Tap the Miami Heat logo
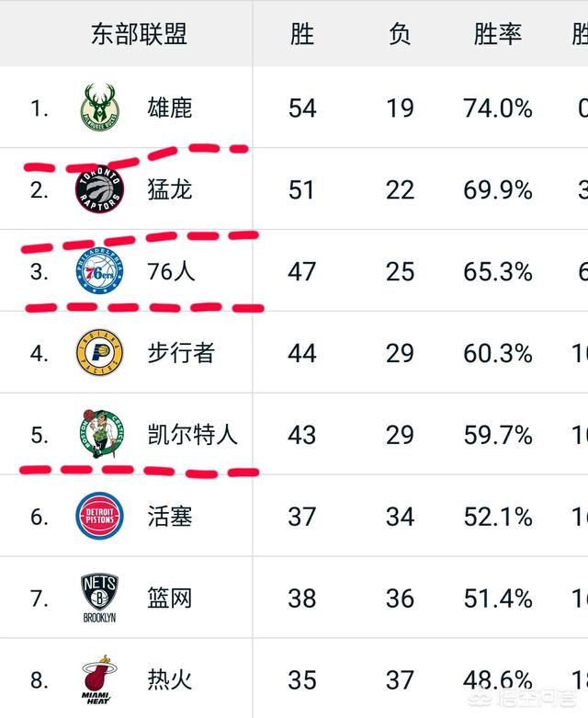588x718 pixels. pyautogui.click(x=98, y=679)
